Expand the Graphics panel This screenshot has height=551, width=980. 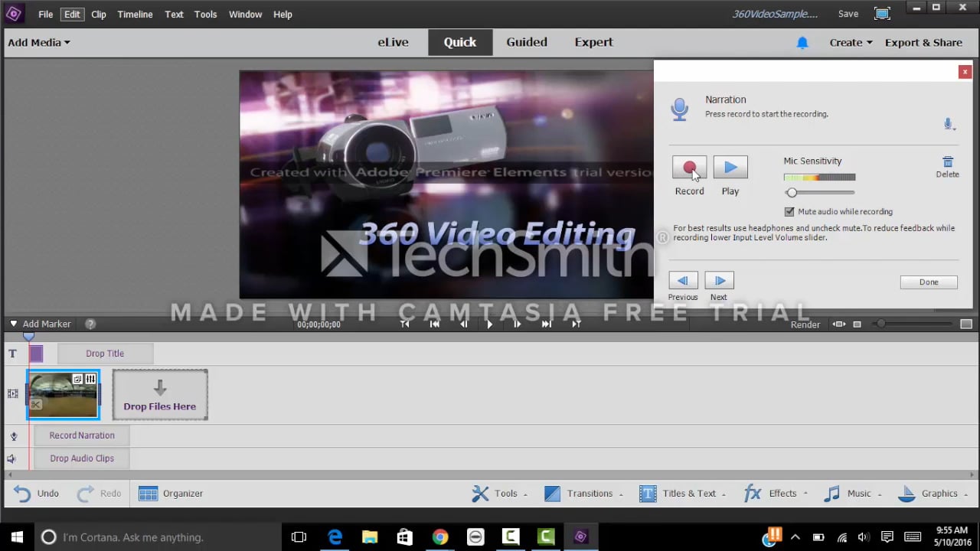click(933, 494)
